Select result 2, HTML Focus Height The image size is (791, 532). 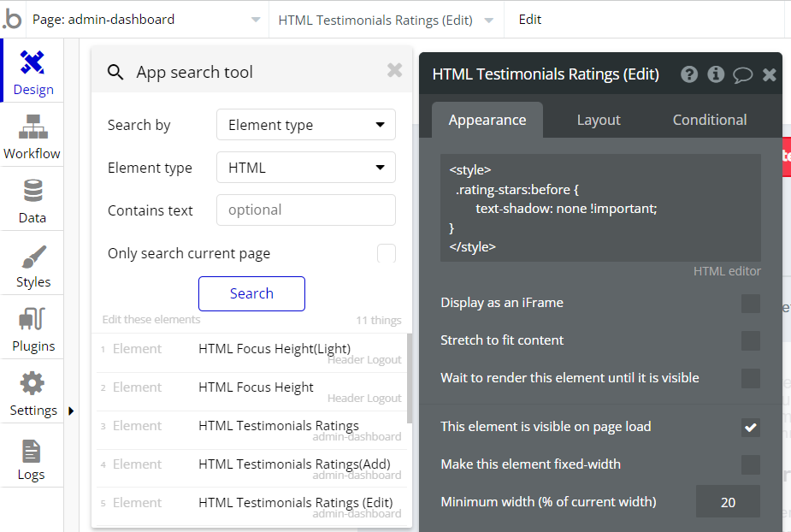point(251,392)
